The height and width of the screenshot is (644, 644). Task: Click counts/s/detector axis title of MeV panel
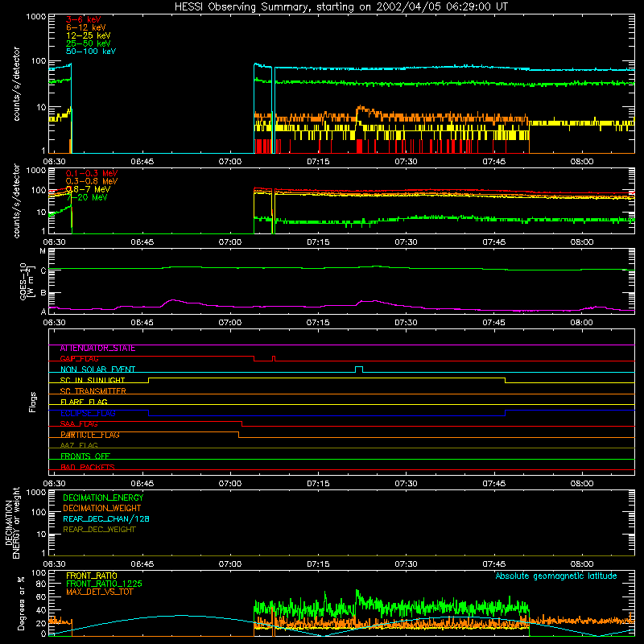point(16,200)
